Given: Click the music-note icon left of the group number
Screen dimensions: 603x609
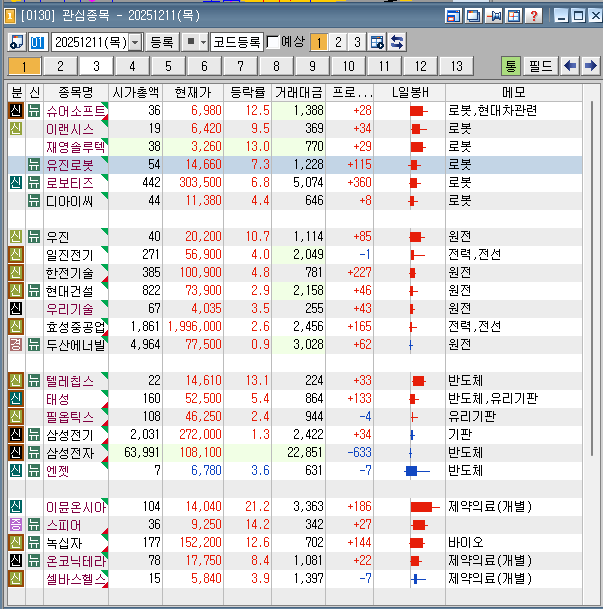Looking at the screenshot, I should (17, 42).
